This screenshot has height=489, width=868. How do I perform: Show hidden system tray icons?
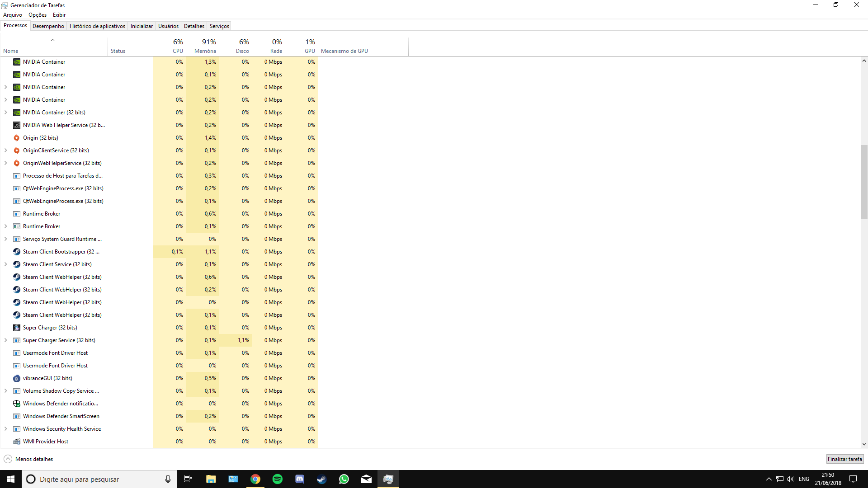(x=769, y=479)
